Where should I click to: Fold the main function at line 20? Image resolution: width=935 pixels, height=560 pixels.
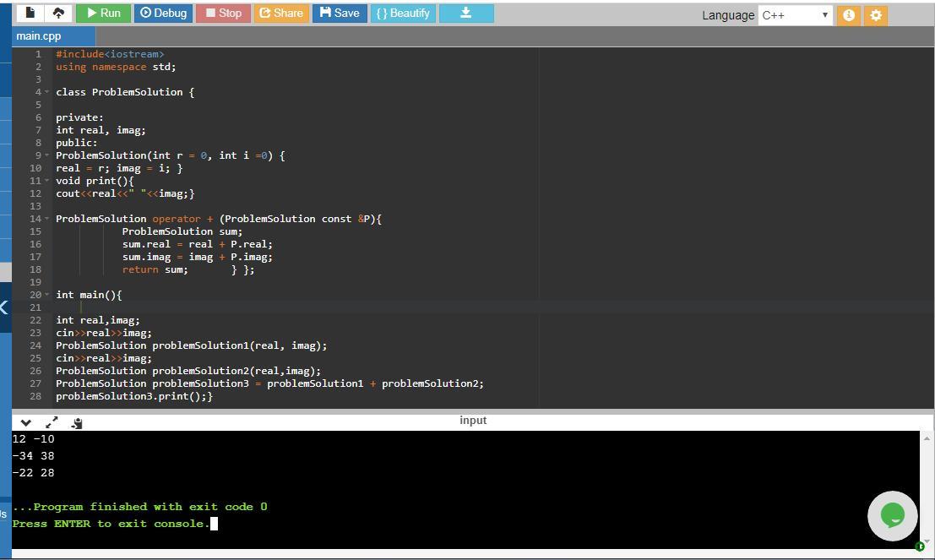[47, 295]
